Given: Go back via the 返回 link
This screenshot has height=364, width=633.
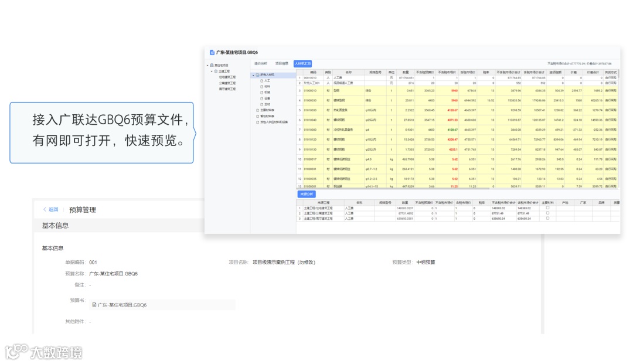Looking at the screenshot, I should [53, 210].
